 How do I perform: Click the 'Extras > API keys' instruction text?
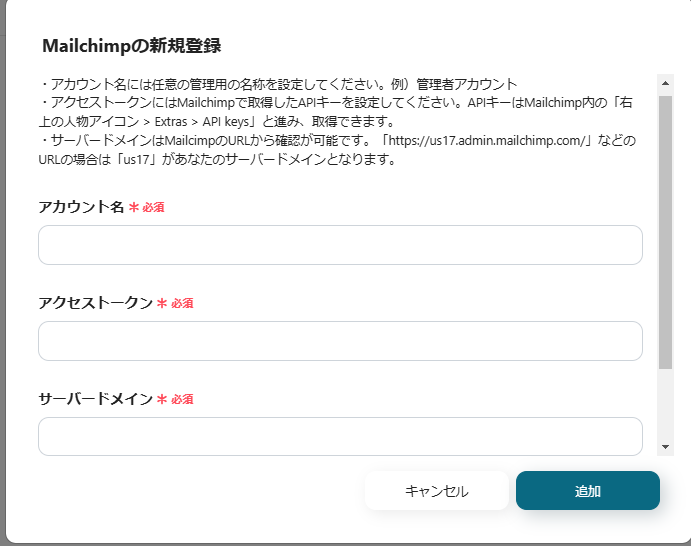[202, 122]
